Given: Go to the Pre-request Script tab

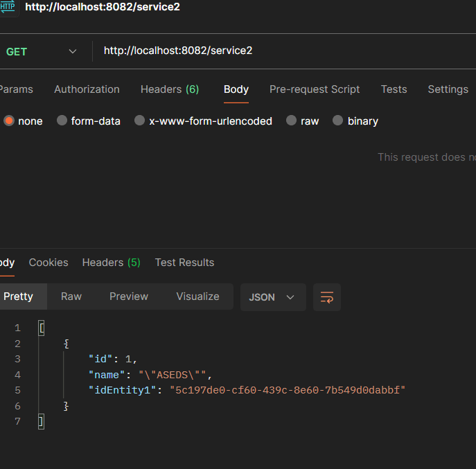Looking at the screenshot, I should [315, 89].
